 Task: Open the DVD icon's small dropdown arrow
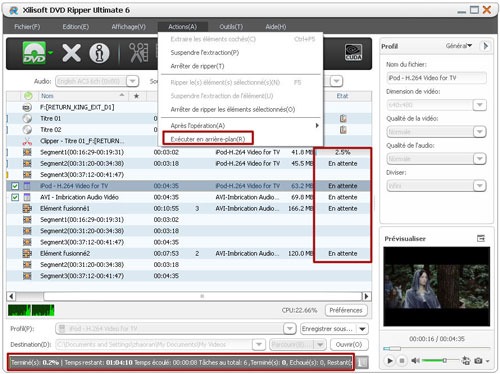(50, 53)
